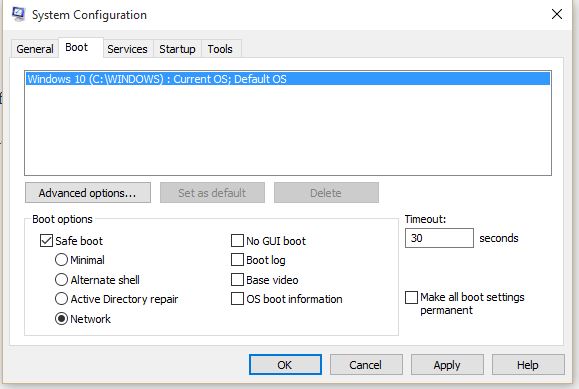579x389 pixels.
Task: Go to the Startup tab
Action: pos(177,49)
